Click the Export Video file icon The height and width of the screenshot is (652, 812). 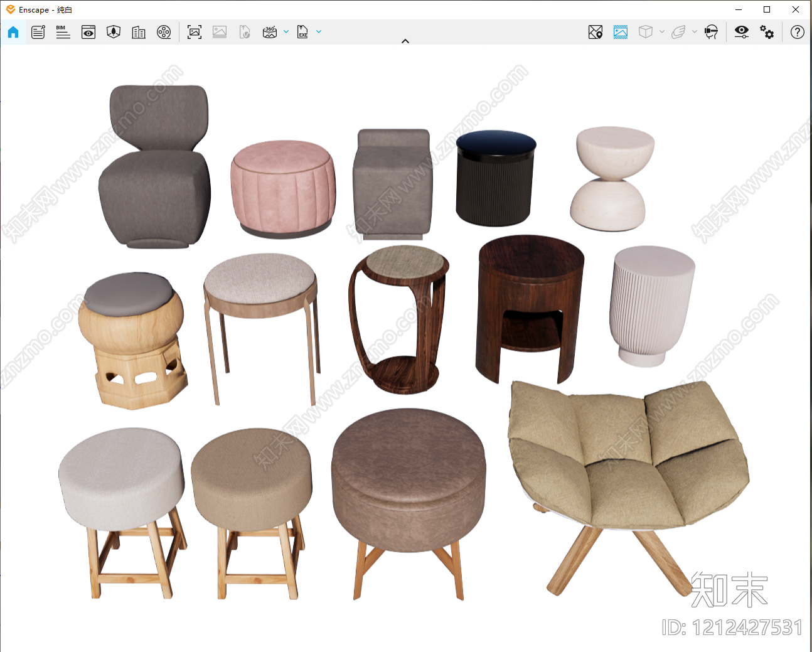tap(245, 32)
